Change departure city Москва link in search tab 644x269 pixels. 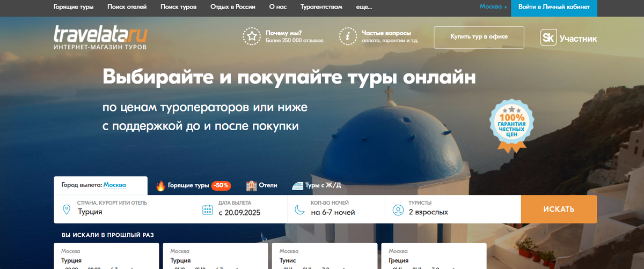[x=114, y=185]
